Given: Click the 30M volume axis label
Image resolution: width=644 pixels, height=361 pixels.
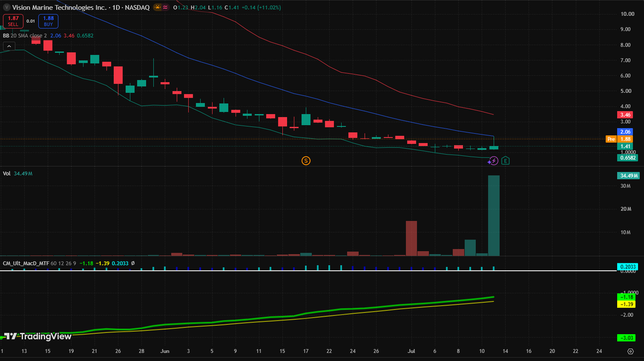Looking at the screenshot, I should (x=625, y=186).
